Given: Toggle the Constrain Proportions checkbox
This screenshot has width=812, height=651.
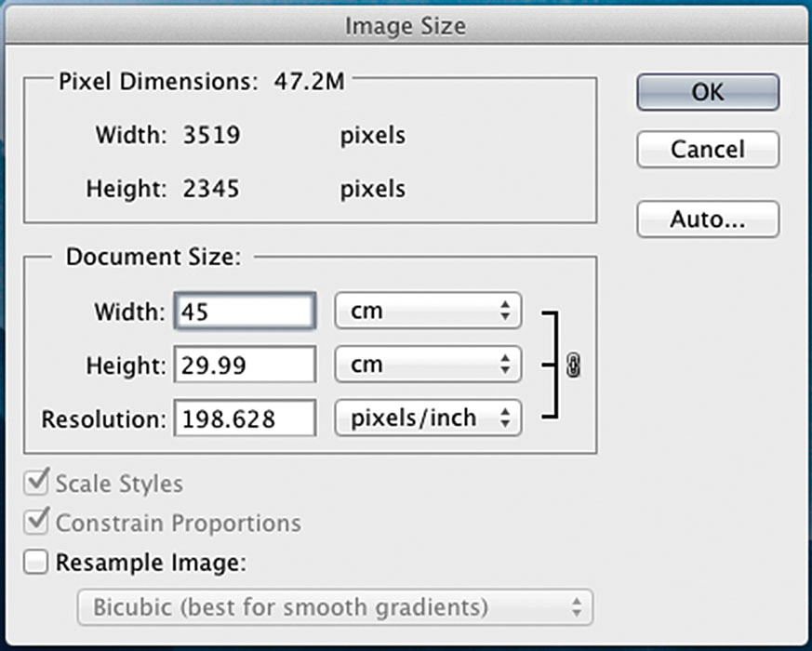Looking at the screenshot, I should coord(35,522).
